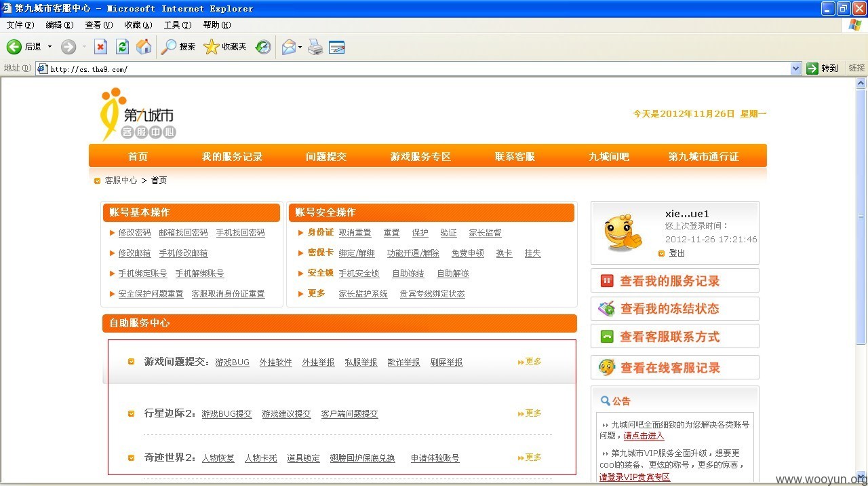This screenshot has width=868, height=486.
Task: Click the headset icon beside 查看在线客服记录
Action: (x=607, y=367)
